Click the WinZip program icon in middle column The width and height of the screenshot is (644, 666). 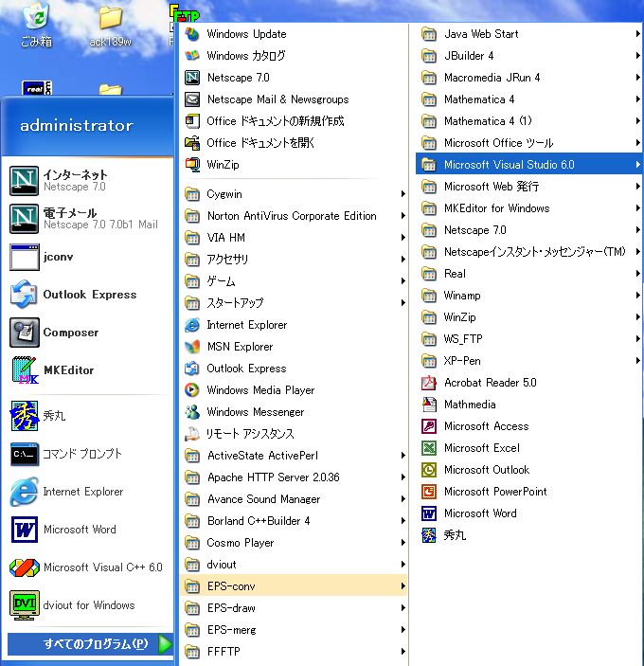[192, 165]
